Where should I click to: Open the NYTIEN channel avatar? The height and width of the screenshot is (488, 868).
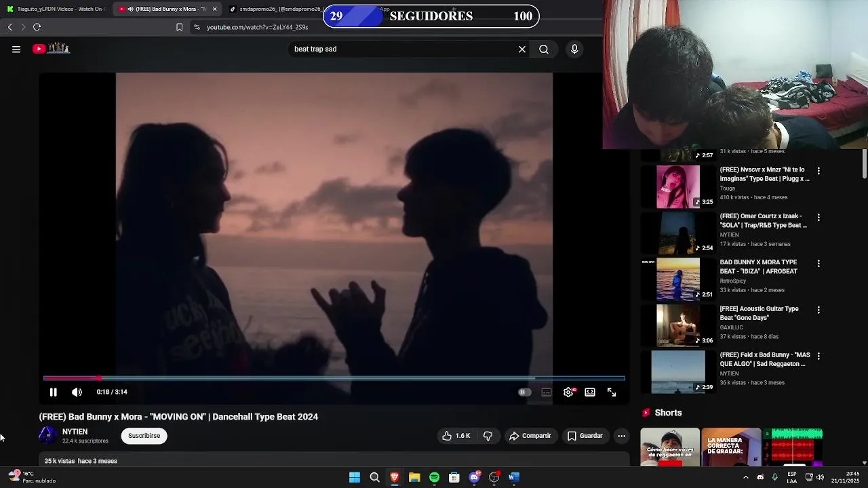pos(47,435)
